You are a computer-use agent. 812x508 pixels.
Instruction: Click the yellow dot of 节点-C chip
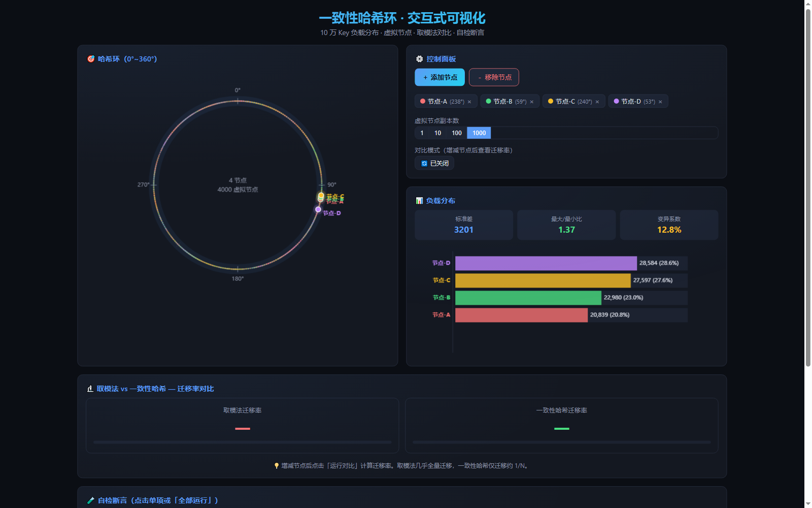[x=551, y=101]
